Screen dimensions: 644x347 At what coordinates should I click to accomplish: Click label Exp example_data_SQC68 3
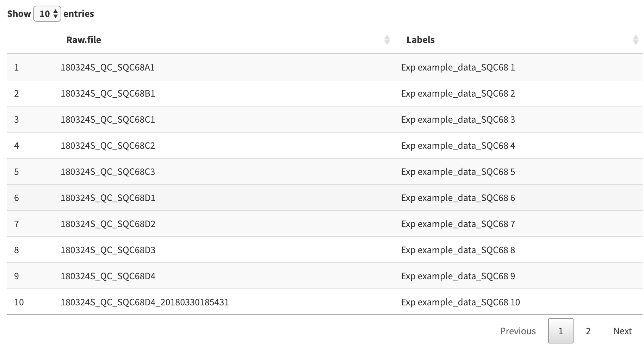pos(458,120)
